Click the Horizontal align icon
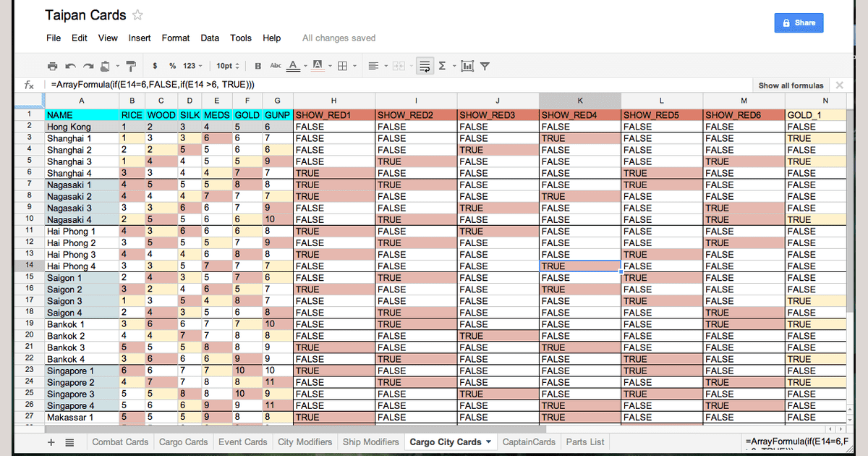This screenshot has width=868, height=456. 373,66
